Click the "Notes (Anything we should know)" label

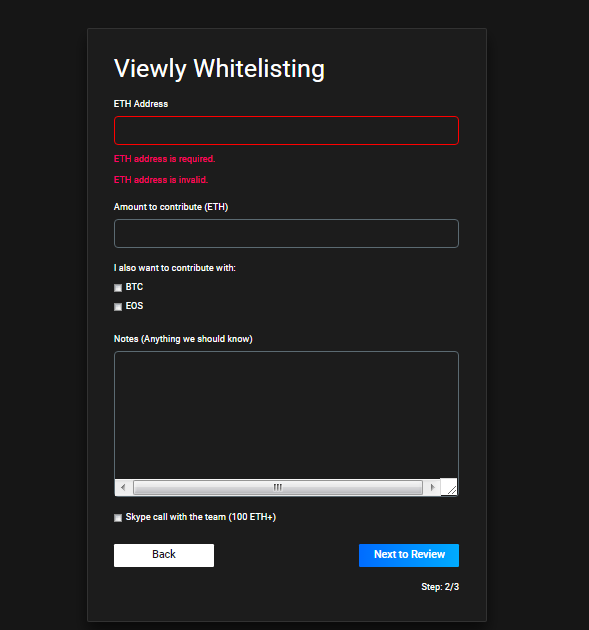point(183,339)
